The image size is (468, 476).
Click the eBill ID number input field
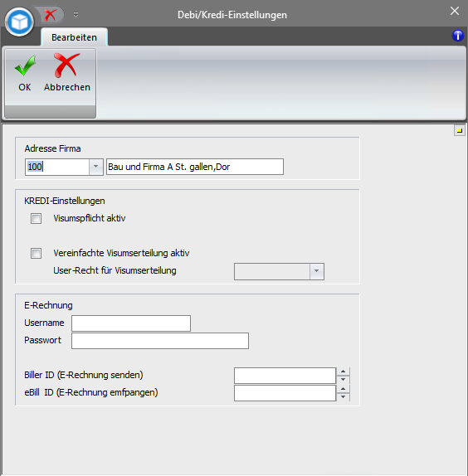click(285, 393)
